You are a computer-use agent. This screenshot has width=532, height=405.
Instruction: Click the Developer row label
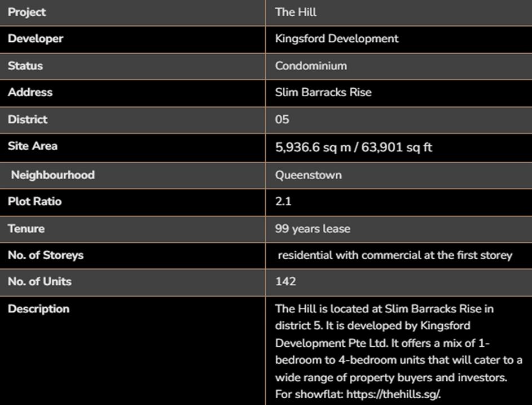click(x=36, y=38)
